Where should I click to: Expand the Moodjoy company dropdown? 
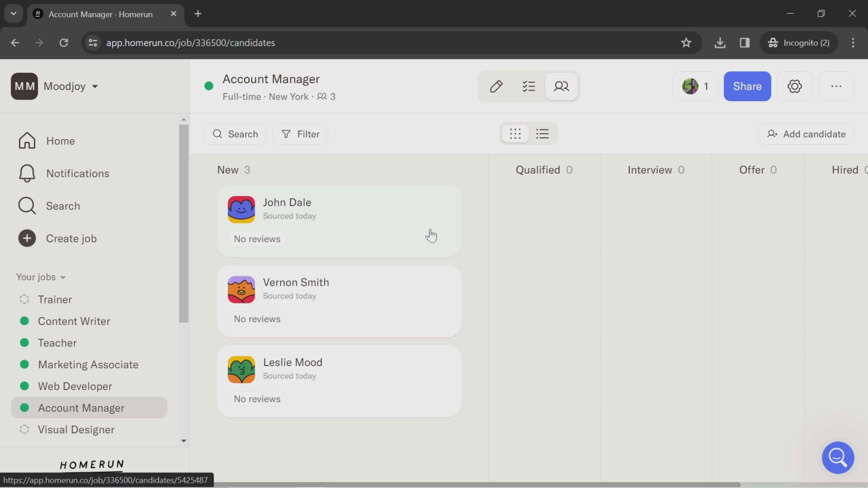tap(95, 87)
